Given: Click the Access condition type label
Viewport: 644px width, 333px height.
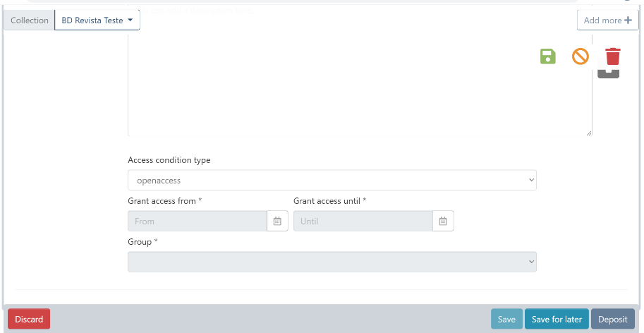Looking at the screenshot, I should [x=169, y=160].
